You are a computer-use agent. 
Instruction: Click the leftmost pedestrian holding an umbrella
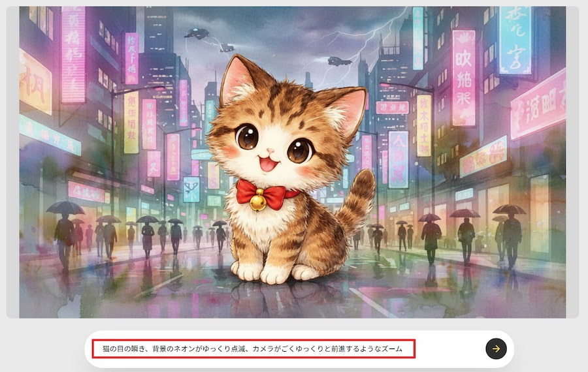click(65, 228)
